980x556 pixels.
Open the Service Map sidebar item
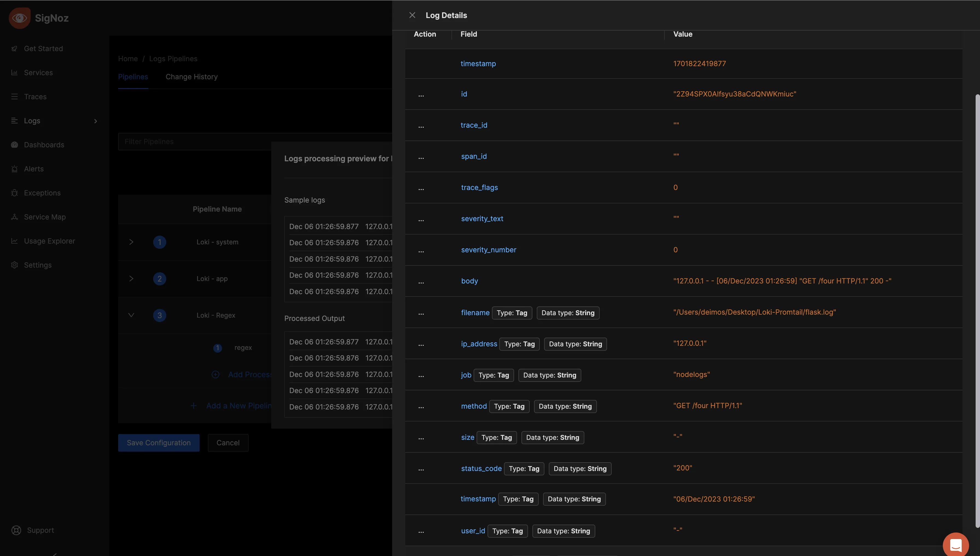coord(45,217)
